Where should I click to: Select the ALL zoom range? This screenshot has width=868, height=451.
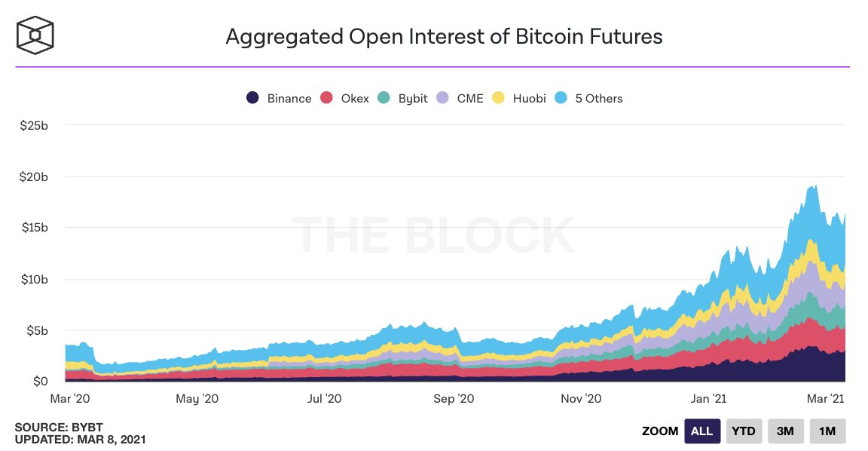pos(702,431)
